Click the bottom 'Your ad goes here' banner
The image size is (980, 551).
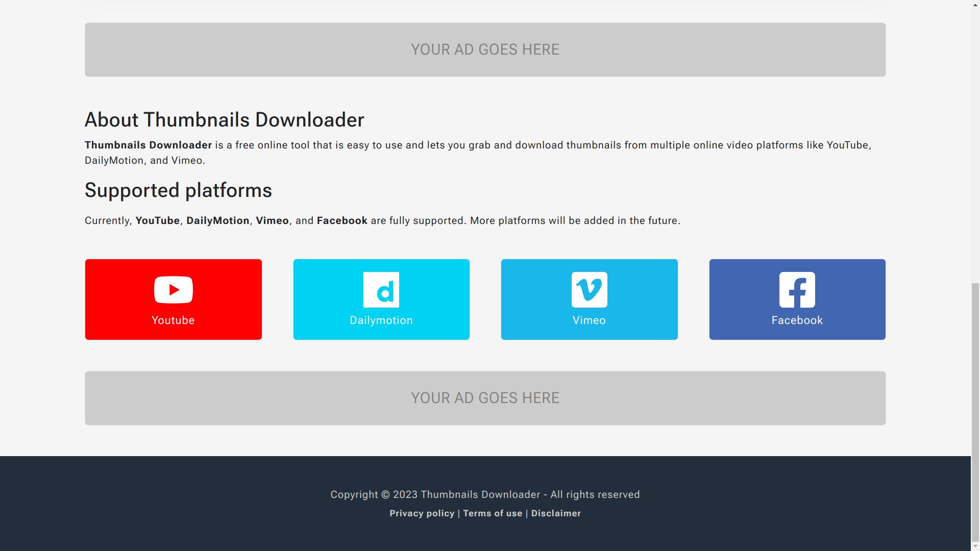(x=485, y=398)
